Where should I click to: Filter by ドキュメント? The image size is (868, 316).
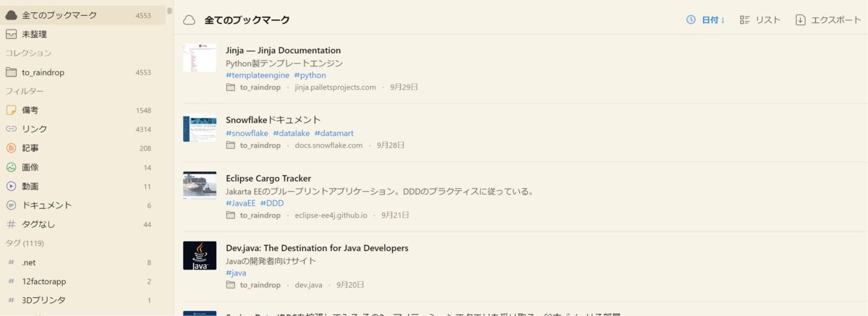coord(83,205)
